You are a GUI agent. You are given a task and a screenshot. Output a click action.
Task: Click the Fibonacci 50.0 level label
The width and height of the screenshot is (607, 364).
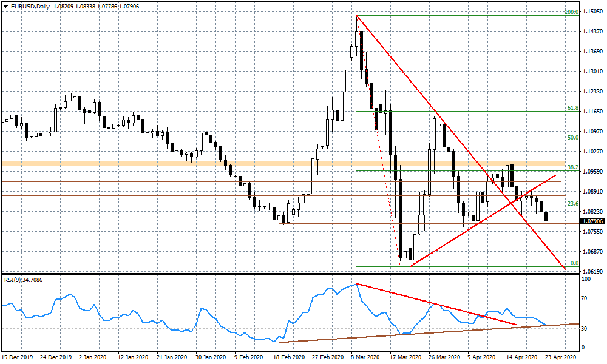(573, 137)
